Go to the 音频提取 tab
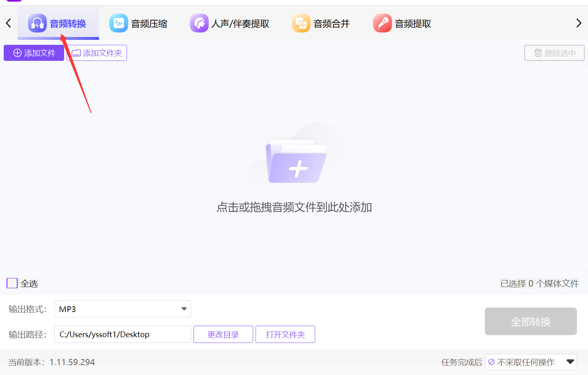 [402, 23]
